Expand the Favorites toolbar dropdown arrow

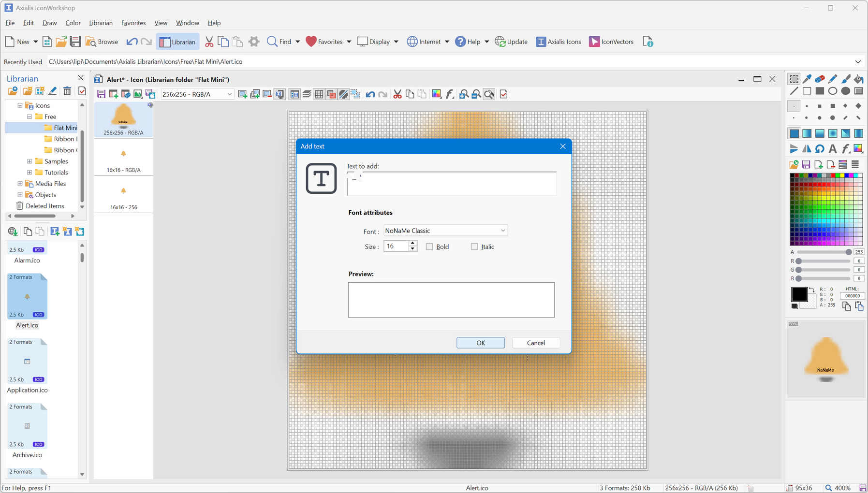point(349,42)
